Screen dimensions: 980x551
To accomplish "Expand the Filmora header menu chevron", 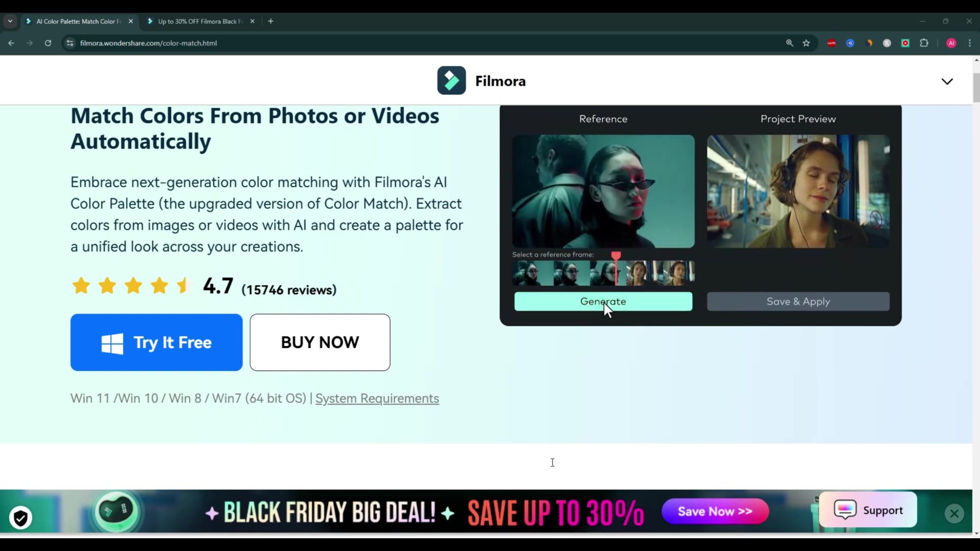I will click(947, 82).
